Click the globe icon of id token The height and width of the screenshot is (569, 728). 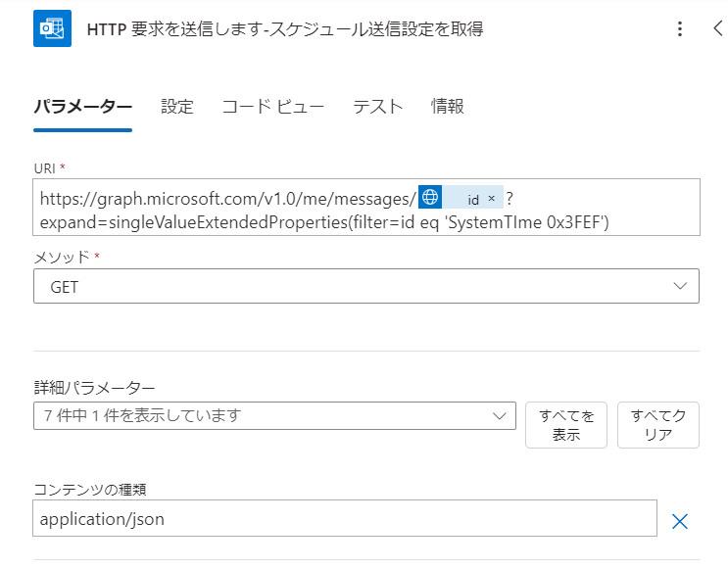click(430, 197)
